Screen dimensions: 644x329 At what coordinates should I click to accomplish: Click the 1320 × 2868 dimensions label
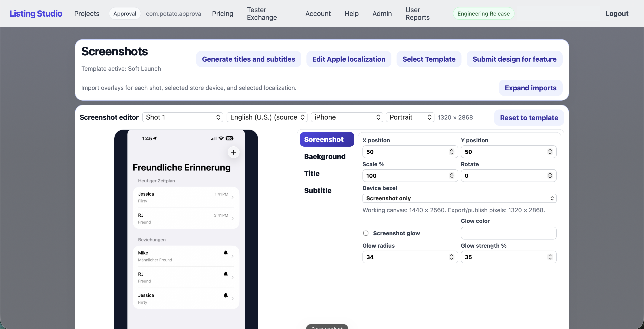(455, 117)
